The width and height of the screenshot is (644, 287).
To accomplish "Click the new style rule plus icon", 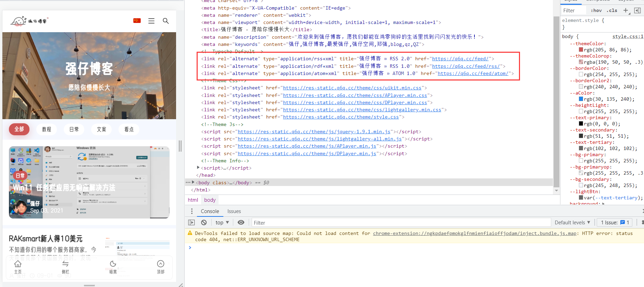I will [x=626, y=10].
